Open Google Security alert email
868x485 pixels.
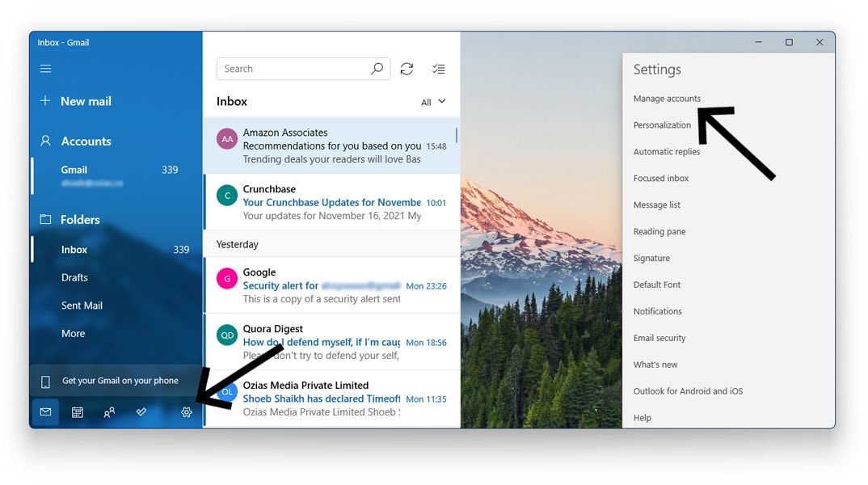(331, 285)
